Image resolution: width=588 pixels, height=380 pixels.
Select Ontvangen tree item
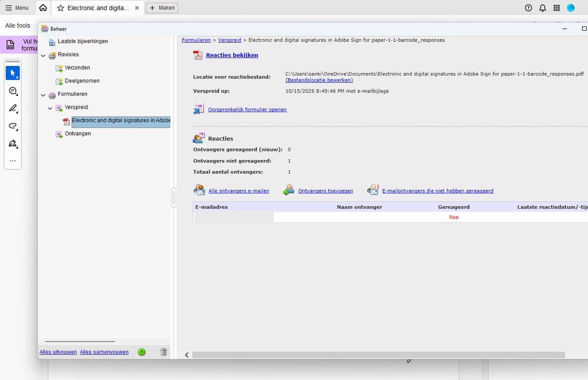point(77,133)
